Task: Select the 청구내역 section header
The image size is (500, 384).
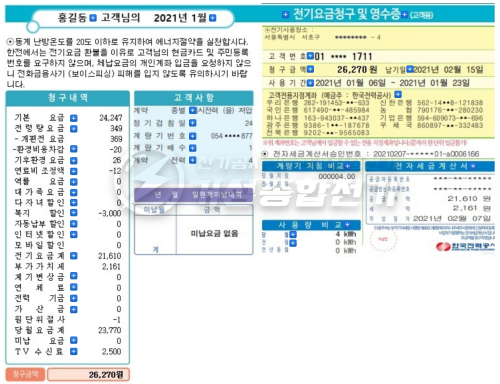Action: tap(68, 98)
